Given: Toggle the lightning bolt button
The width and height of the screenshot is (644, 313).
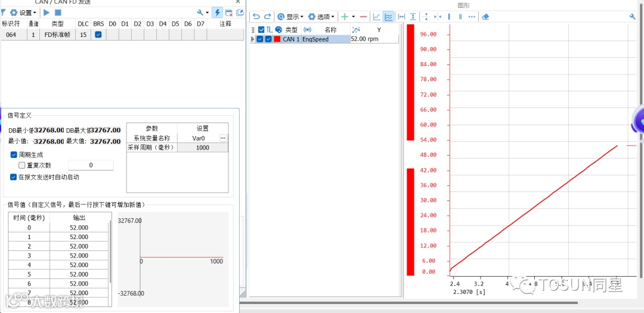Looking at the screenshot, I should pyautogui.click(x=217, y=13).
